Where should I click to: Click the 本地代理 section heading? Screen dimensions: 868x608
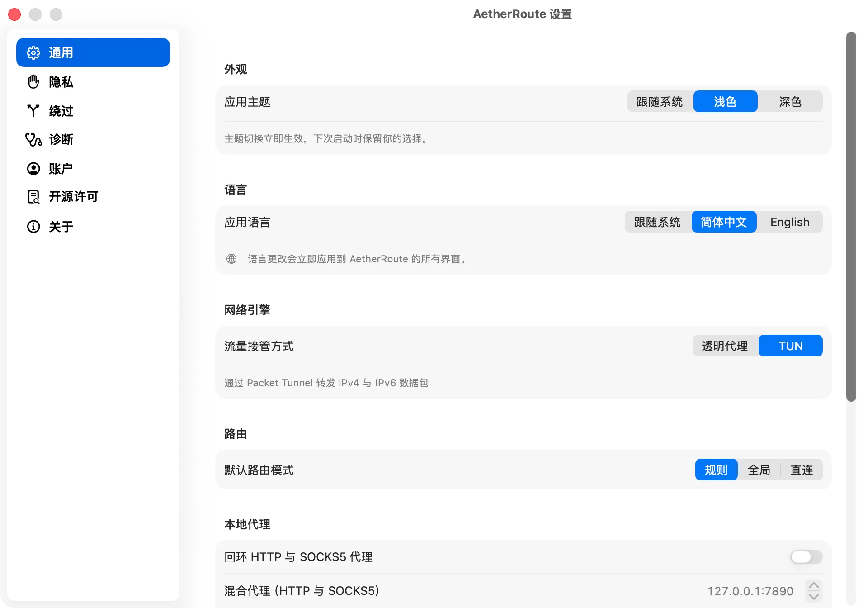pos(247,524)
